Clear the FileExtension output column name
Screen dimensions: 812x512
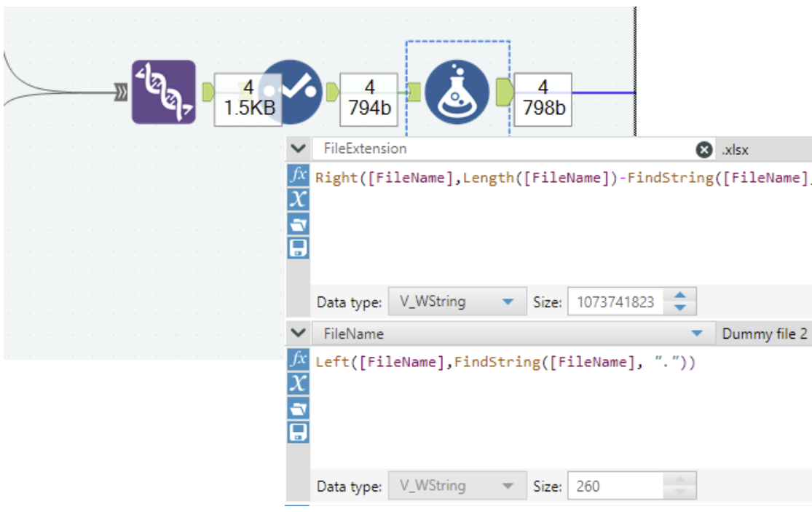pos(703,149)
